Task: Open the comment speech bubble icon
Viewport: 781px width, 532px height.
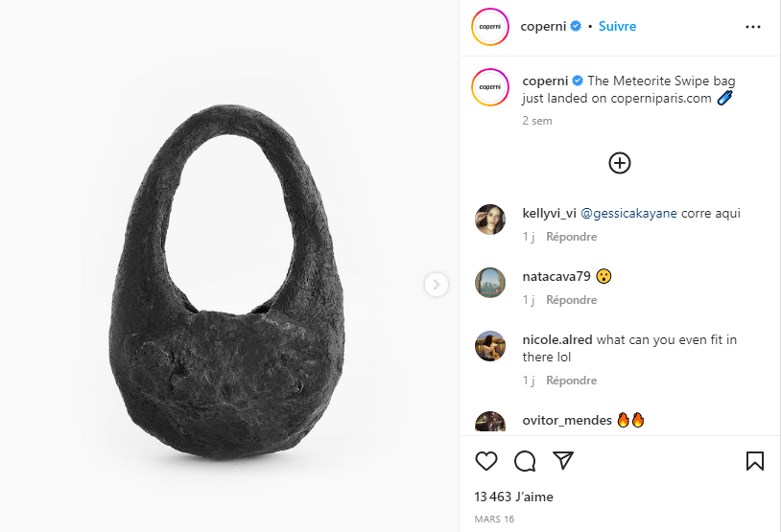Action: click(525, 461)
